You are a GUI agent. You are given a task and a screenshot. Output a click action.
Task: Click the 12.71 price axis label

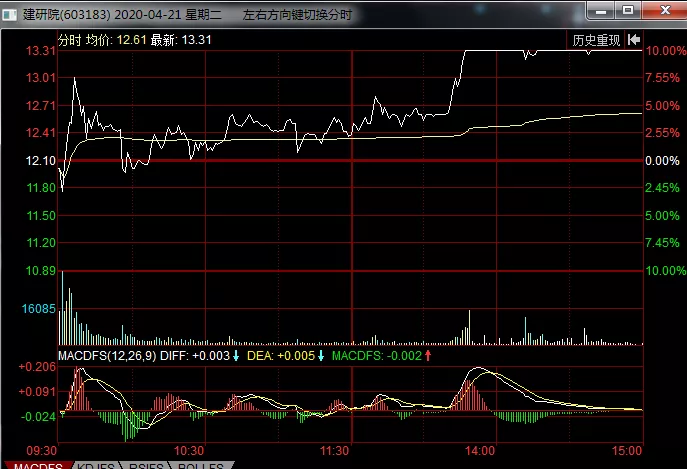40,106
